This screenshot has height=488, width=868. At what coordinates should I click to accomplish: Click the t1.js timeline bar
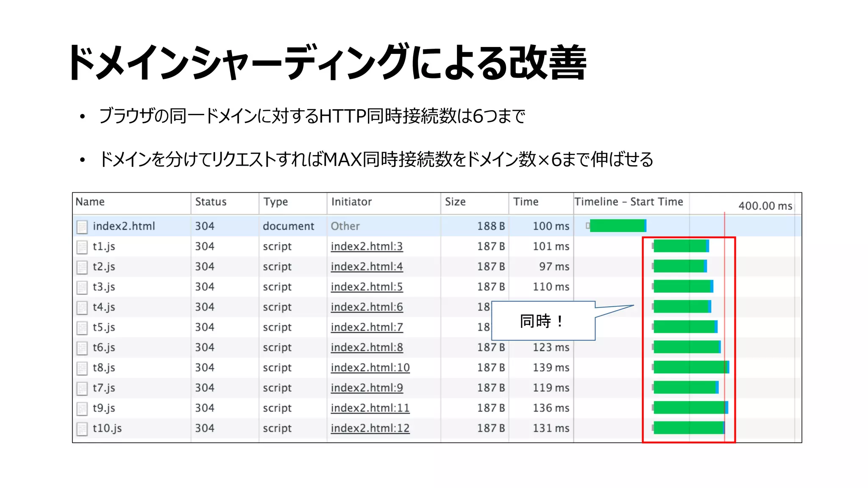point(681,246)
